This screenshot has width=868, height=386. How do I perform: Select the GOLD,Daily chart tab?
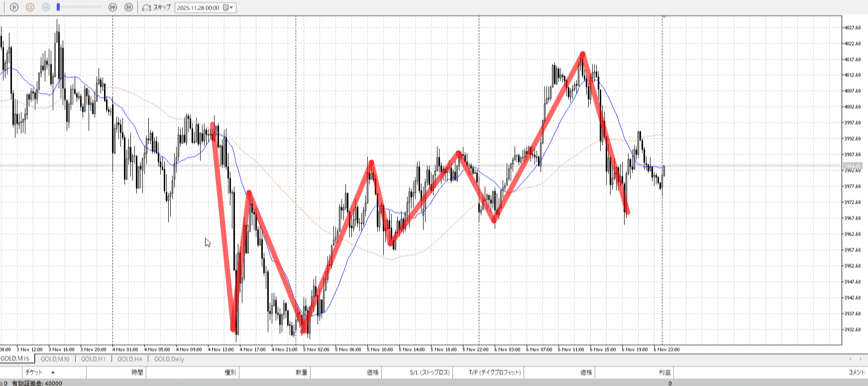(169, 359)
